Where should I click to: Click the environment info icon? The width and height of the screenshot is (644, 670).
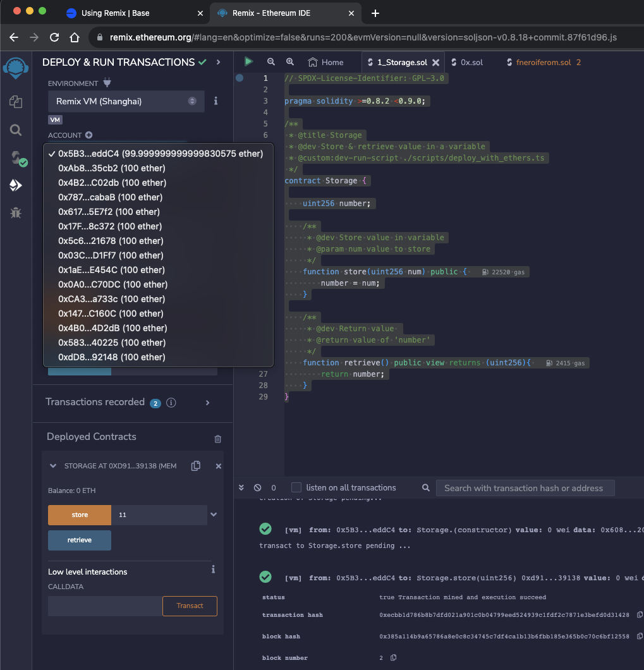216,101
